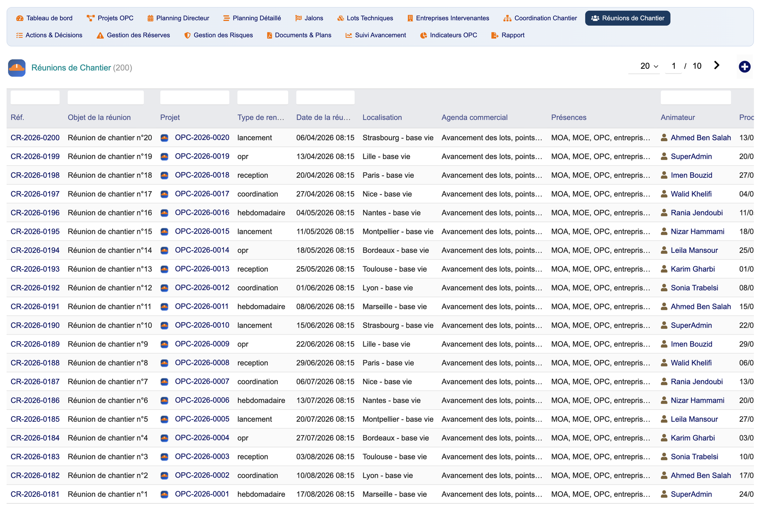Click the Rapport export icon

(x=494, y=35)
